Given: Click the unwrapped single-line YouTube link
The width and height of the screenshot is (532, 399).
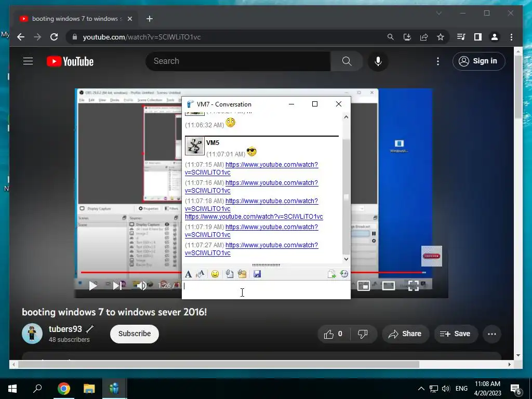Looking at the screenshot, I should [254, 217].
